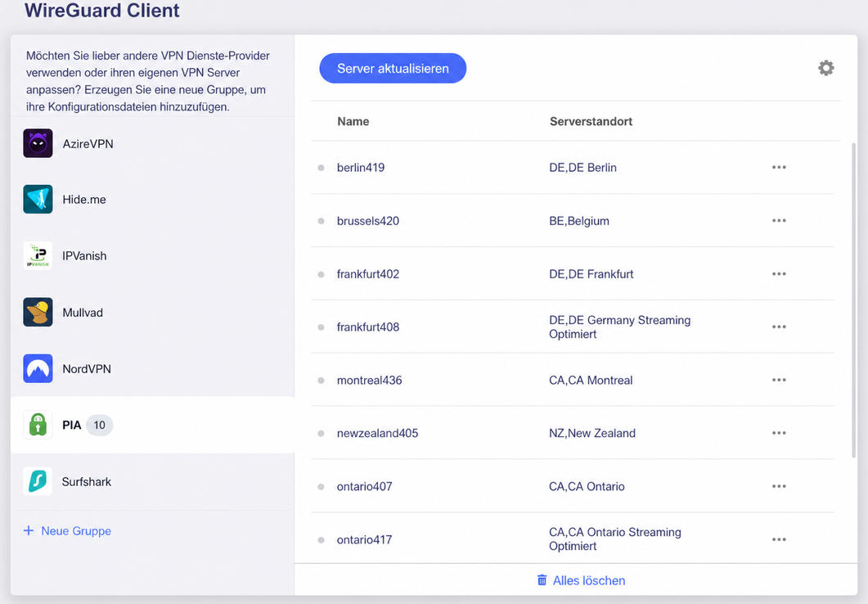868x604 pixels.
Task: Open the three-dot menu for berlin419
Action: point(779,167)
